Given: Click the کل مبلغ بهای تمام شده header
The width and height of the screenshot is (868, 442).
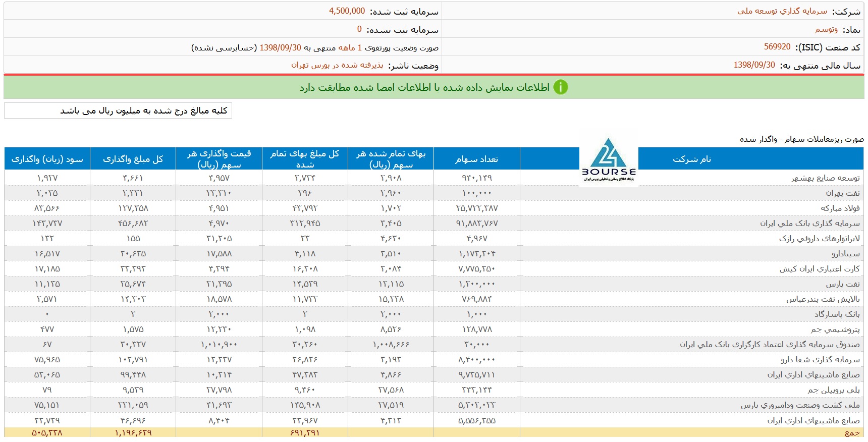Looking at the screenshot, I should tap(305, 159).
